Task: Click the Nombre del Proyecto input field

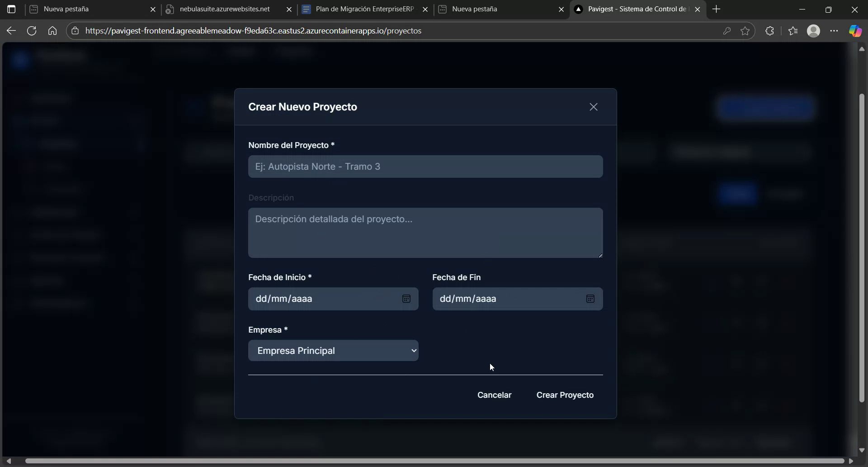Action: [x=425, y=166]
